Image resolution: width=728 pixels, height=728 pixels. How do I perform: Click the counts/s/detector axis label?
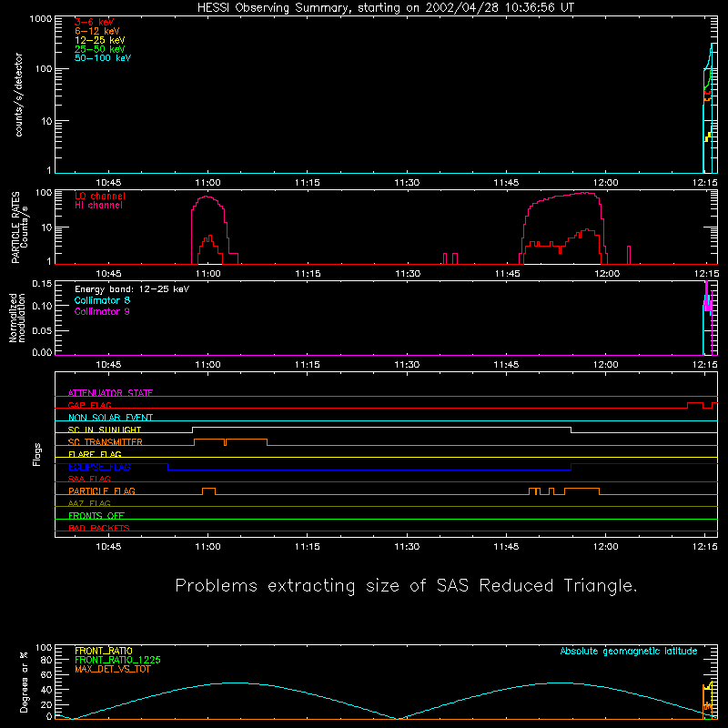pos(18,95)
